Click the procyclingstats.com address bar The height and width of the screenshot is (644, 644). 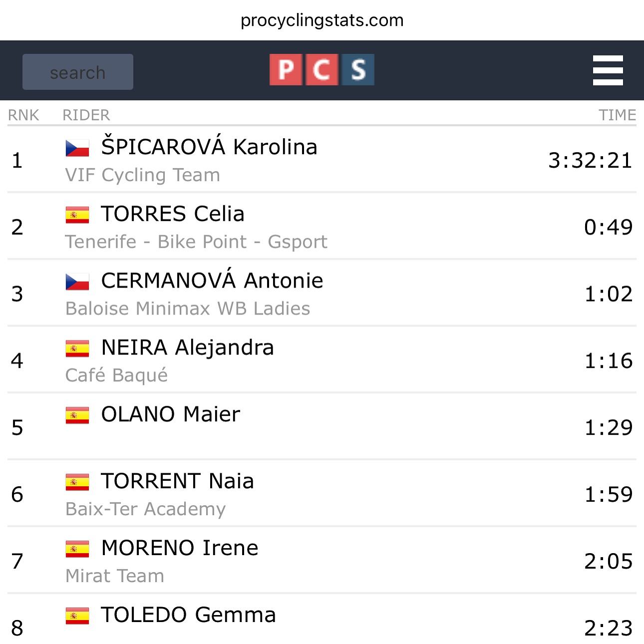tap(322, 20)
